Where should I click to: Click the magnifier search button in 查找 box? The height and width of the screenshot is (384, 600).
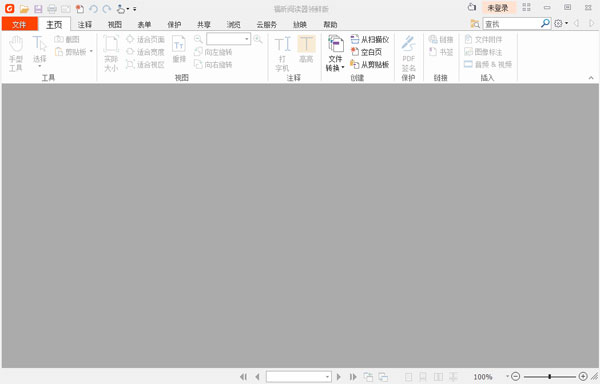pyautogui.click(x=545, y=23)
